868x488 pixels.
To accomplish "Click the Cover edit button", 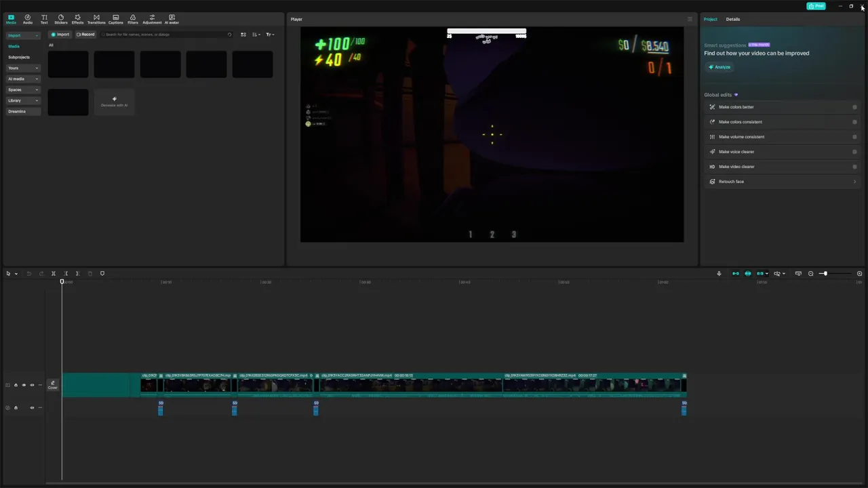I will (52, 385).
